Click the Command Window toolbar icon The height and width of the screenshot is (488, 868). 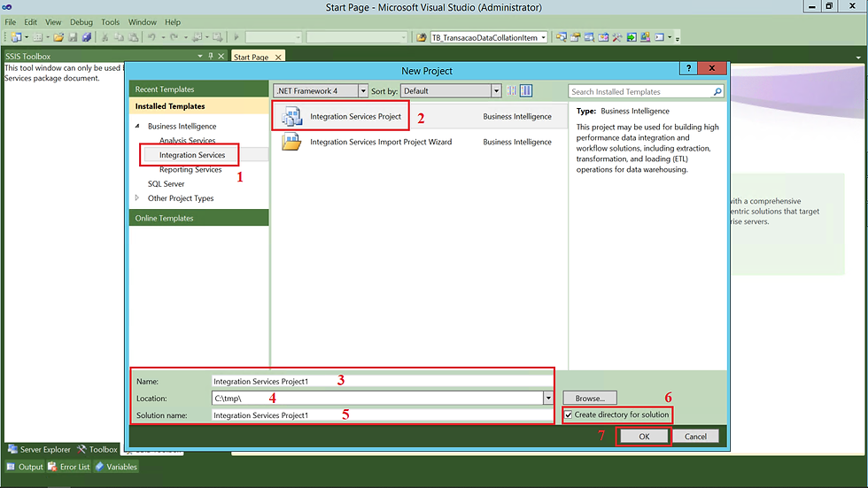659,37
